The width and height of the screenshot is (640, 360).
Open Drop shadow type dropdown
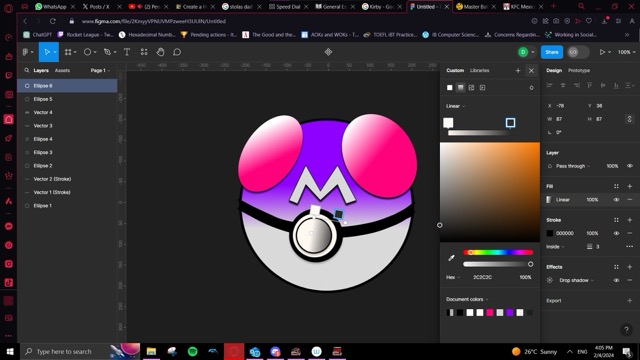[576, 280]
